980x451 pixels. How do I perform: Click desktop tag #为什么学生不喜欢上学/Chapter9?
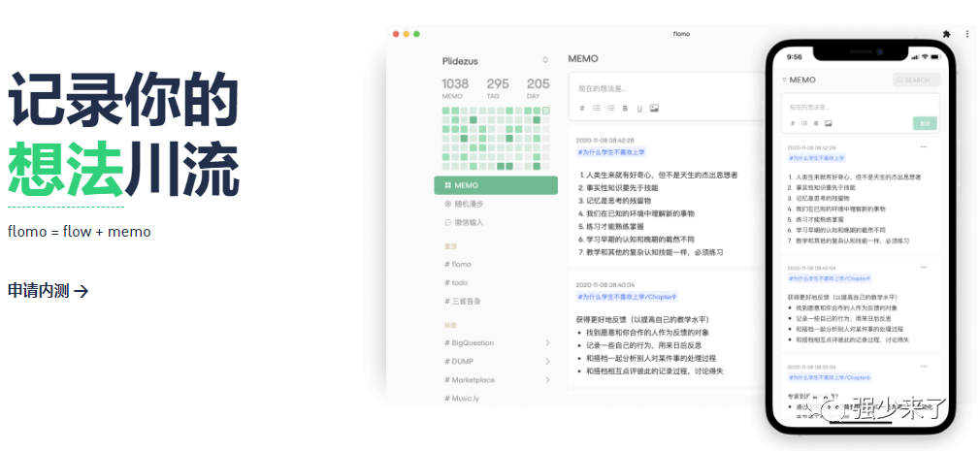627,297
